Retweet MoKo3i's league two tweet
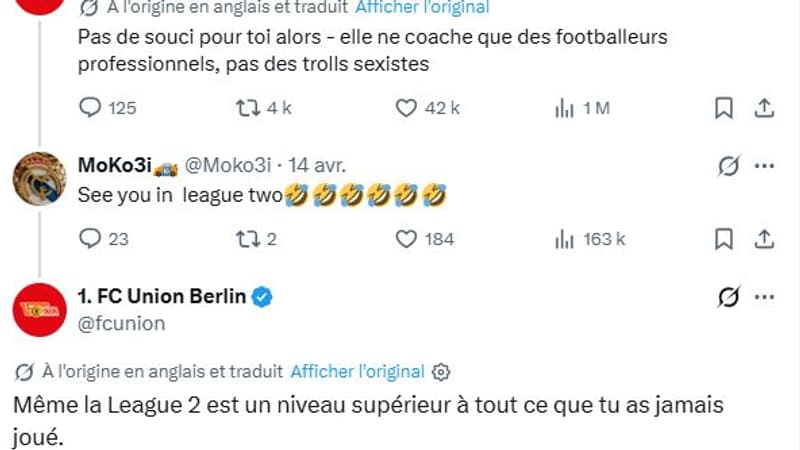Screen dimensions: 800x450 pyautogui.click(x=245, y=239)
